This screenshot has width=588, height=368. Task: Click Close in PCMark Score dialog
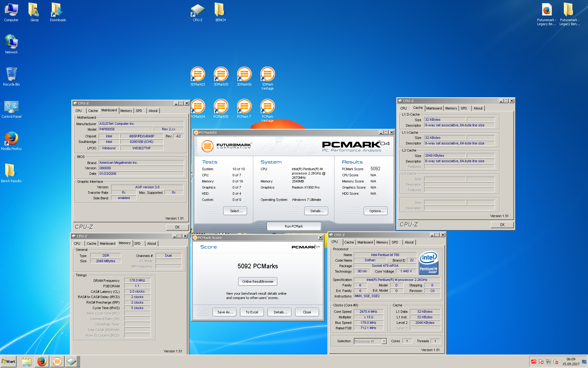(307, 312)
